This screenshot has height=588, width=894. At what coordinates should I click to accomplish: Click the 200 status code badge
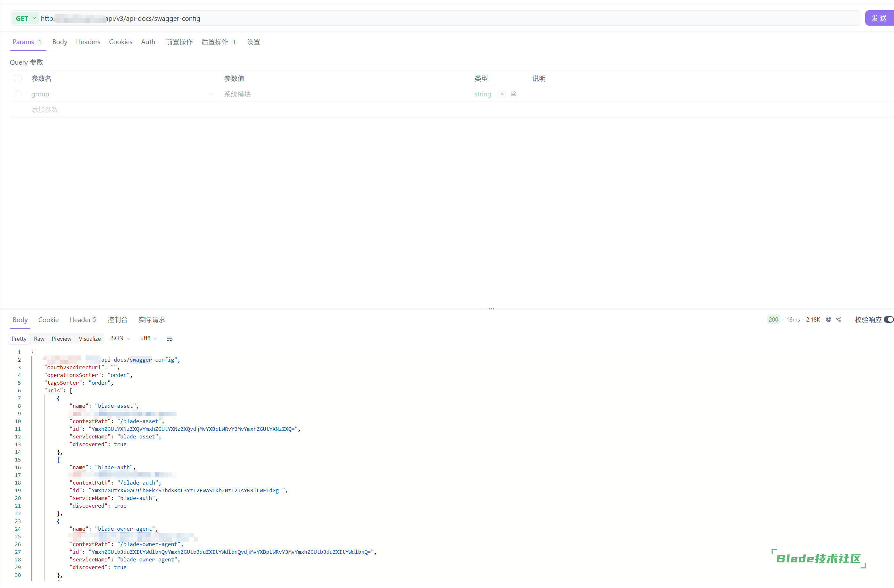tap(773, 319)
